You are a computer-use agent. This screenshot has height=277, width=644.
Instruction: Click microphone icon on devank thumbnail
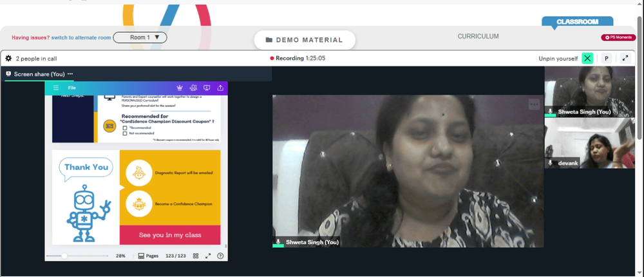pyautogui.click(x=551, y=163)
